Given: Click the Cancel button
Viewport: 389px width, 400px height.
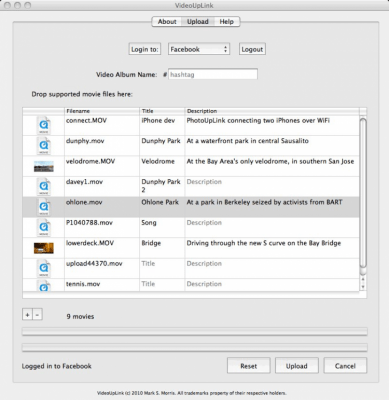Looking at the screenshot, I should pos(345,366).
